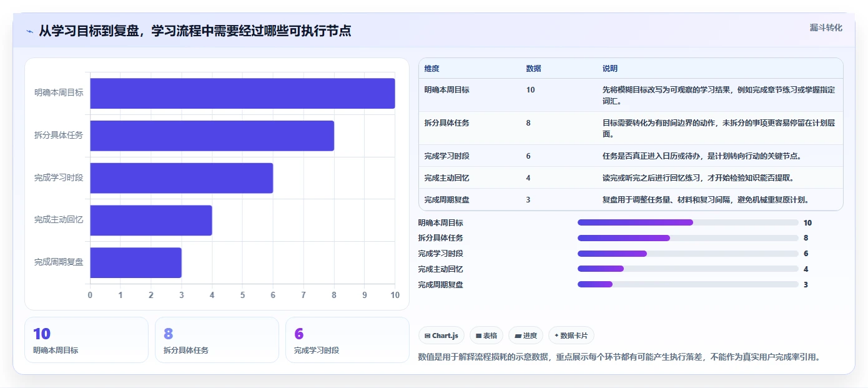Select the Chart.js chip

point(441,336)
